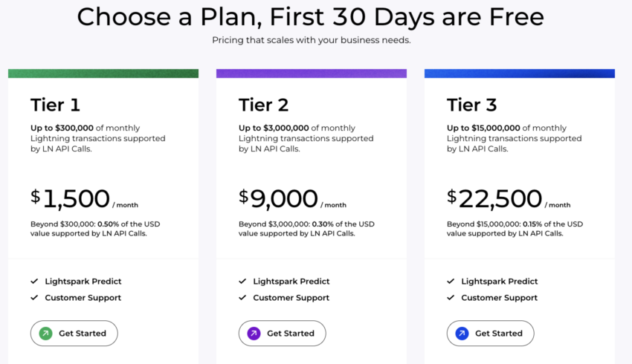Select the purple bar above Tier 2
This screenshot has height=364, width=632.
pos(312,74)
